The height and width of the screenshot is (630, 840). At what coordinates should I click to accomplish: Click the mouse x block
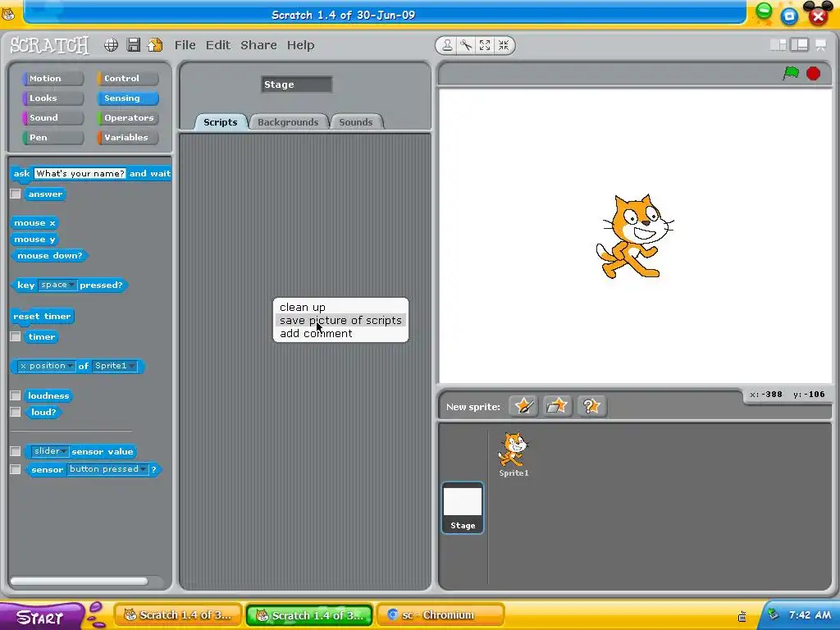(34, 223)
